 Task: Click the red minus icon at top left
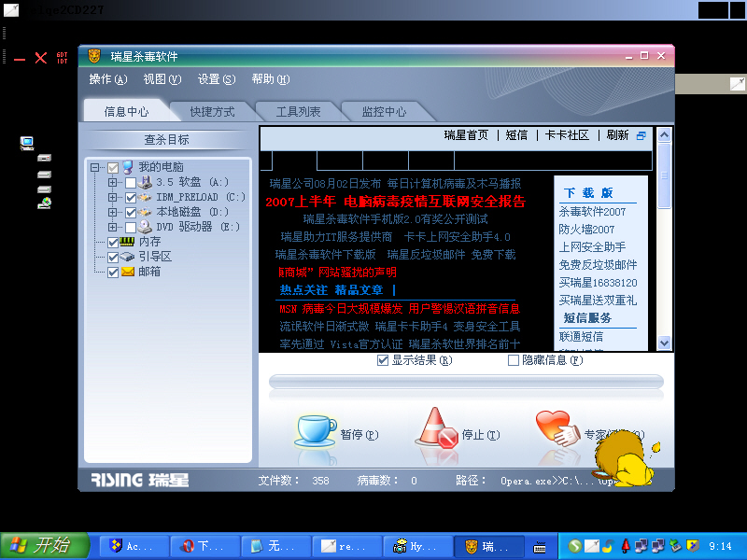(20, 60)
